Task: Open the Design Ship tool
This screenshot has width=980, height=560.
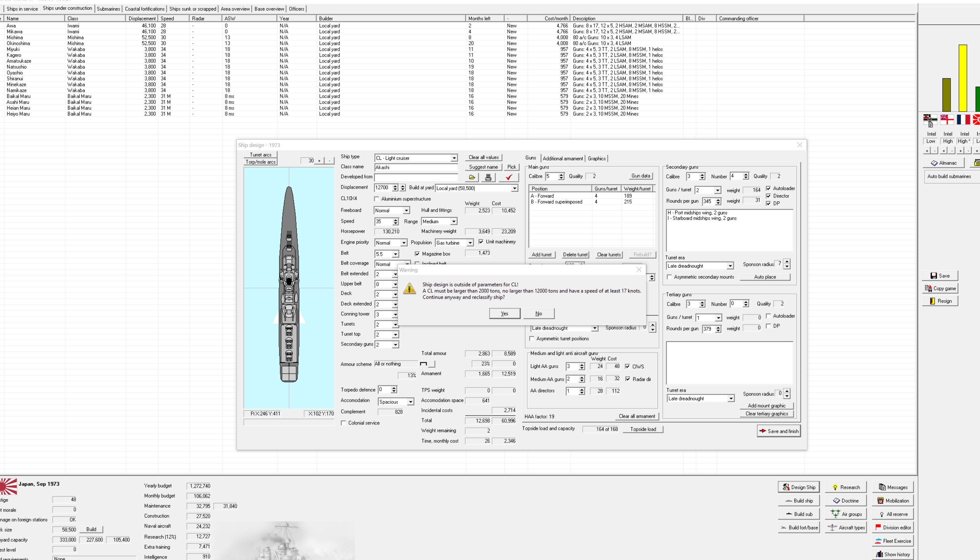Action: click(799, 487)
